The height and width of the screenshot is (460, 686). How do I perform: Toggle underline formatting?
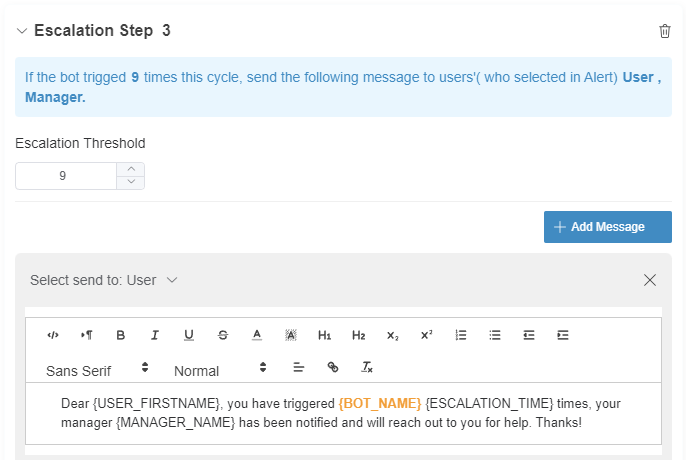tap(189, 335)
